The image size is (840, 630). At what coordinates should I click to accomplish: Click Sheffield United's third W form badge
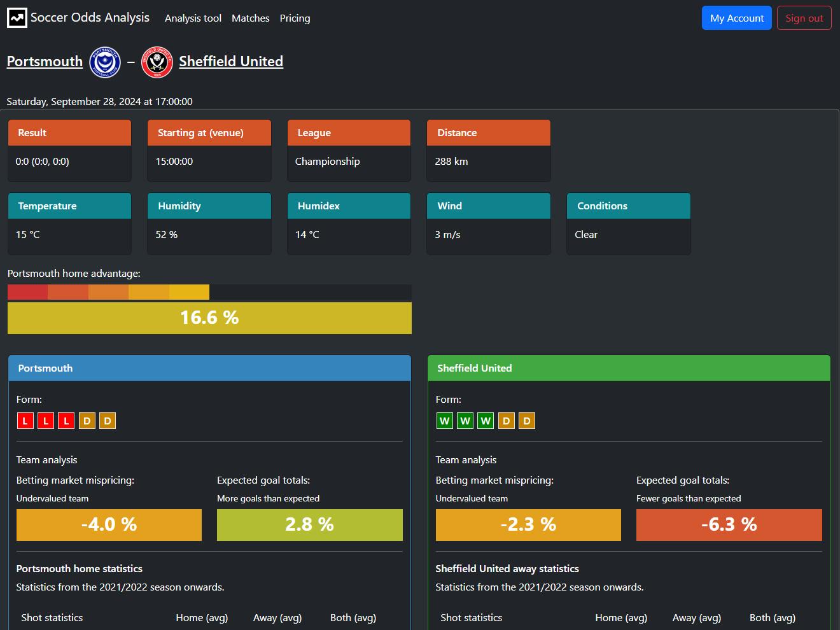pos(486,421)
